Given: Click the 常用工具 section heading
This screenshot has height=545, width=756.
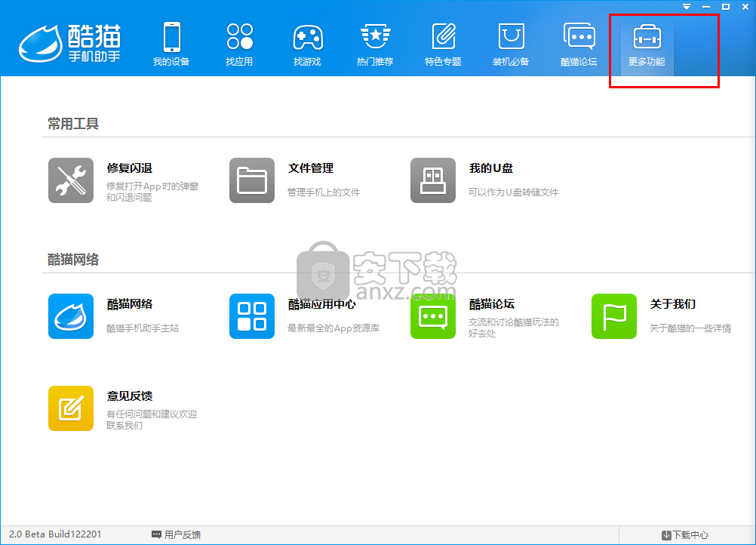Looking at the screenshot, I should (73, 124).
